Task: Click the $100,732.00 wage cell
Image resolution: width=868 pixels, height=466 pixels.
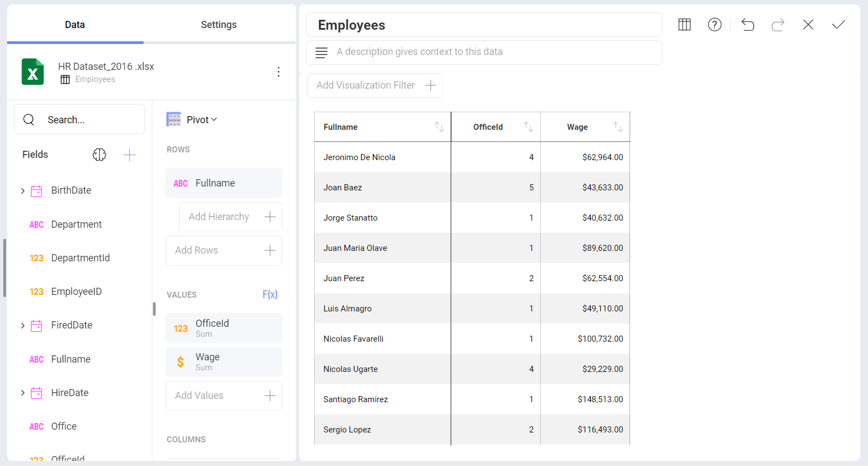Action: coord(585,339)
